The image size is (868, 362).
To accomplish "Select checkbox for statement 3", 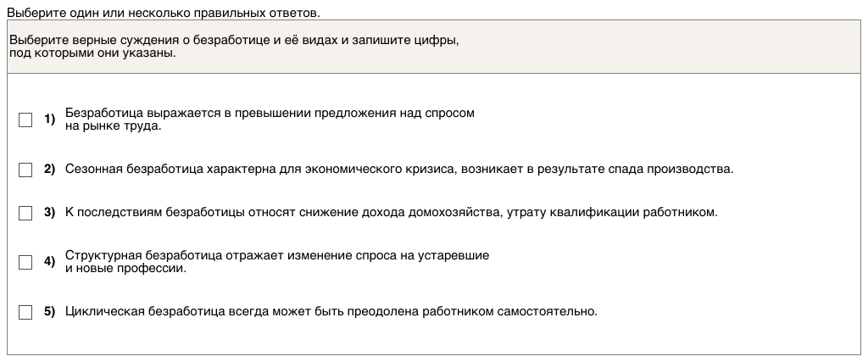I will pos(25,213).
